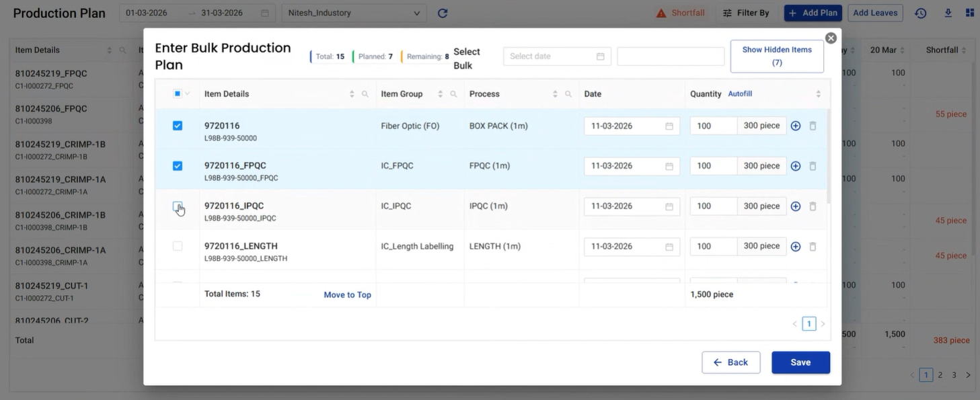This screenshot has width=980, height=400.
Task: Check the 9720116_IPQC row checkbox
Action: tap(178, 206)
